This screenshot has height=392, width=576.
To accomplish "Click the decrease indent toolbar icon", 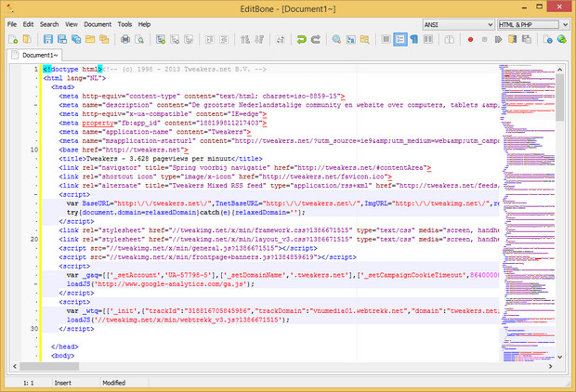I will (x=224, y=39).
